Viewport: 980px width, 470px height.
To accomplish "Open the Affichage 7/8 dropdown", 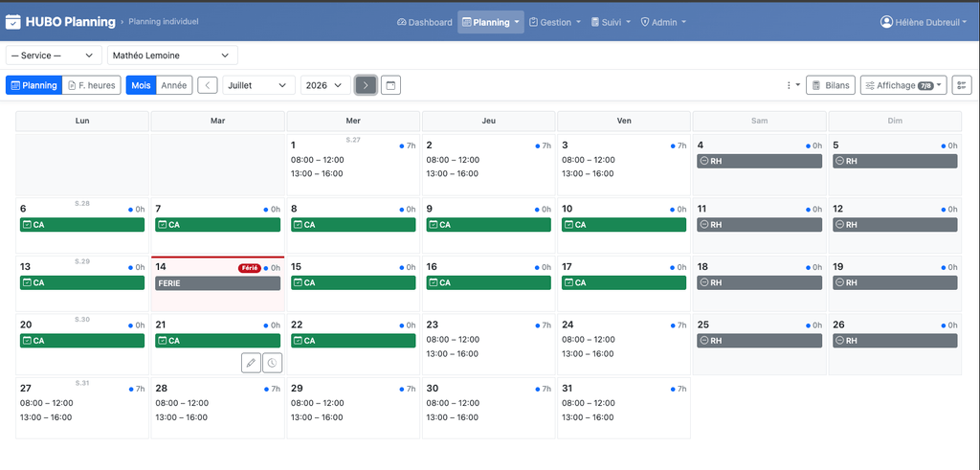I will tap(903, 85).
